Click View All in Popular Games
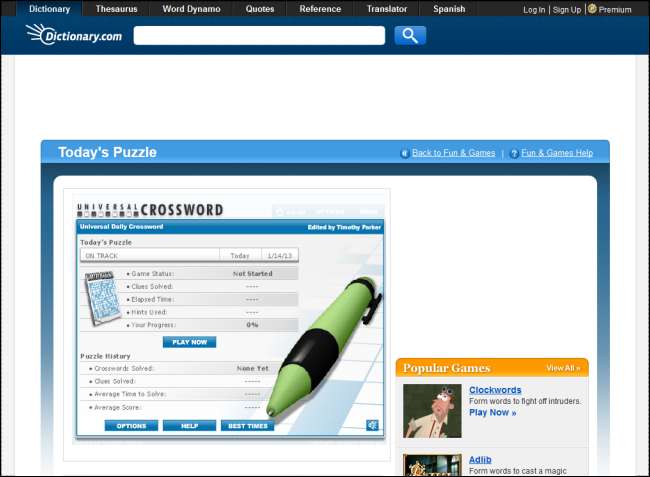 point(563,368)
